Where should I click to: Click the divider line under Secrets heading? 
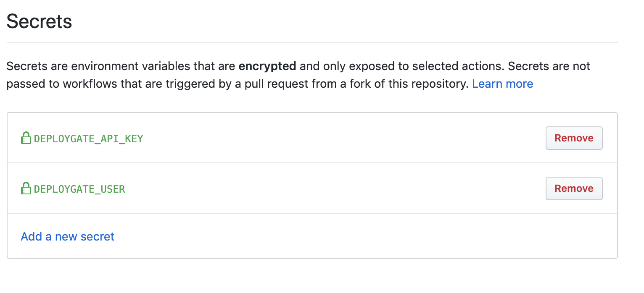tap(312, 43)
